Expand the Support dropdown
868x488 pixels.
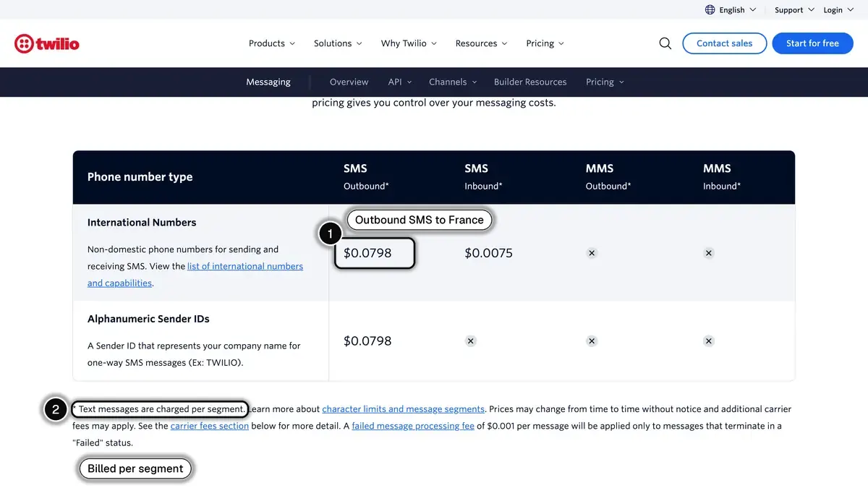tap(794, 9)
